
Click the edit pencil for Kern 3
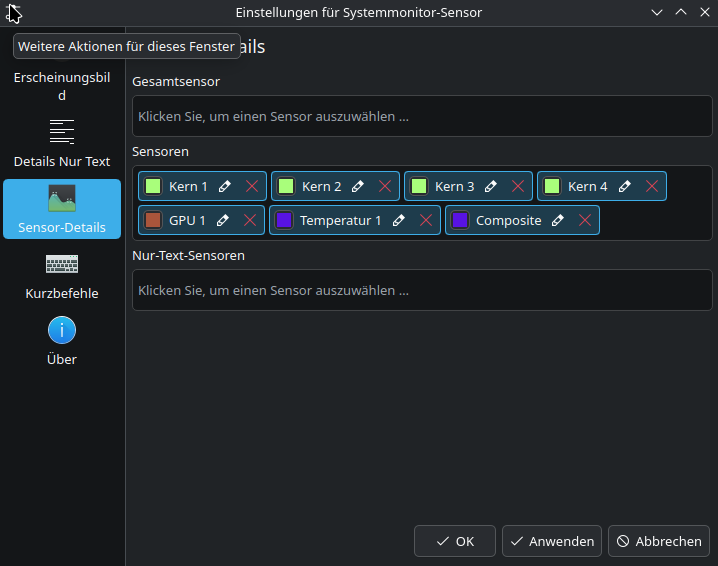(491, 186)
